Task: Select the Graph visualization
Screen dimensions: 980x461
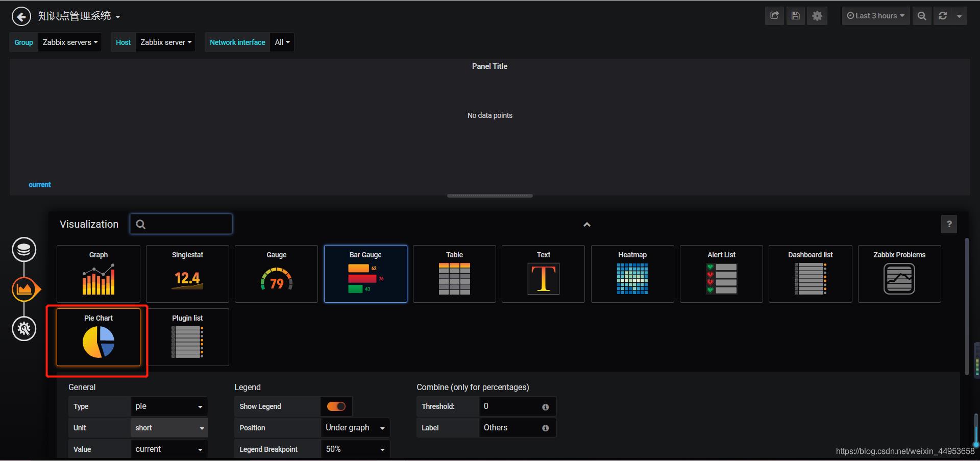Action: [x=99, y=274]
